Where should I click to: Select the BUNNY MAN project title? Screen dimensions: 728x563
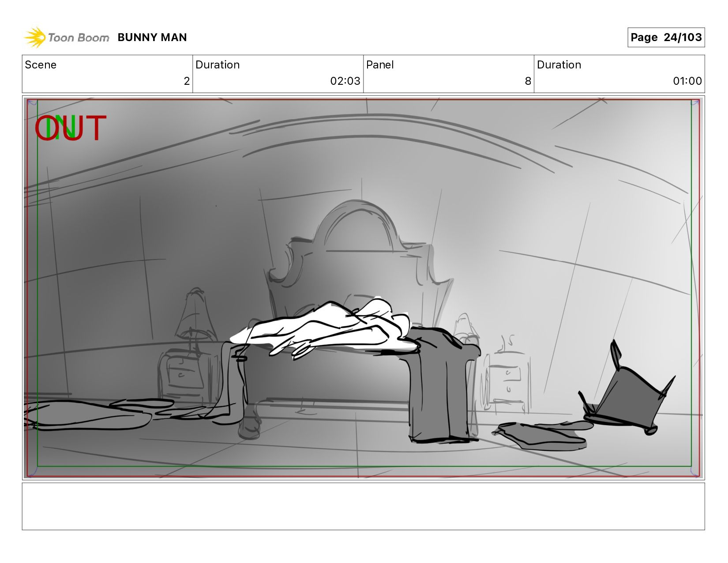click(152, 38)
